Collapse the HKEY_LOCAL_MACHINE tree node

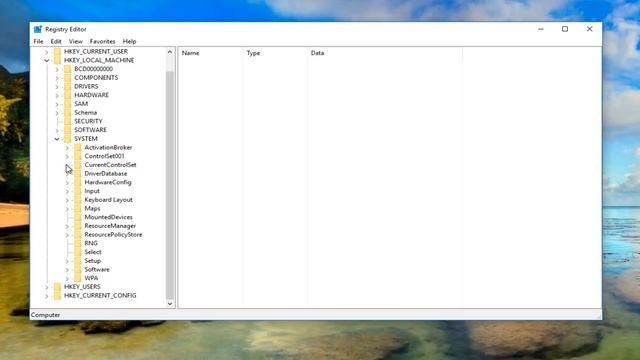click(x=47, y=60)
